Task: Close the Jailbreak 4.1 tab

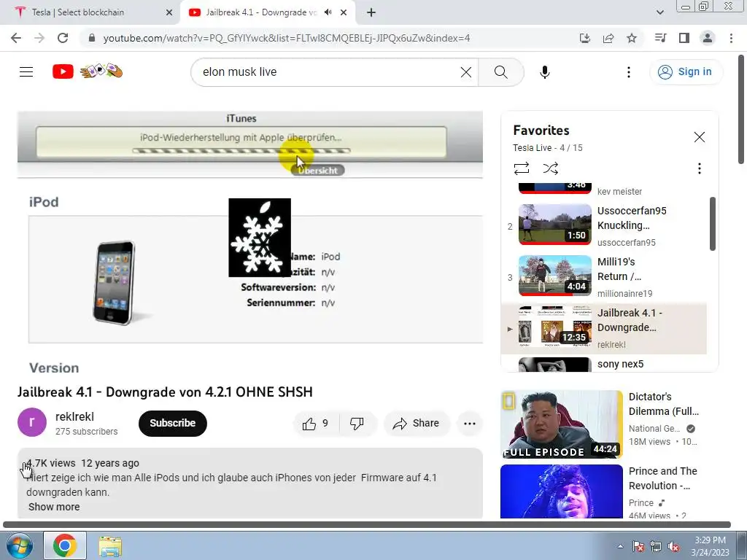Action: point(344,12)
